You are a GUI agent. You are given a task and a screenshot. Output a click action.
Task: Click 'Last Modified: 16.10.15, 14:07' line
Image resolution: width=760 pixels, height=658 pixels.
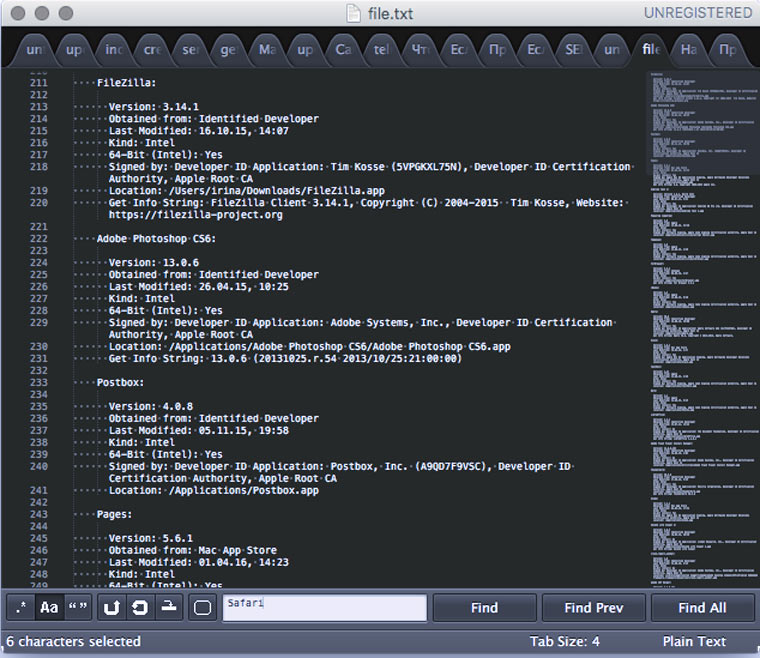[199, 131]
